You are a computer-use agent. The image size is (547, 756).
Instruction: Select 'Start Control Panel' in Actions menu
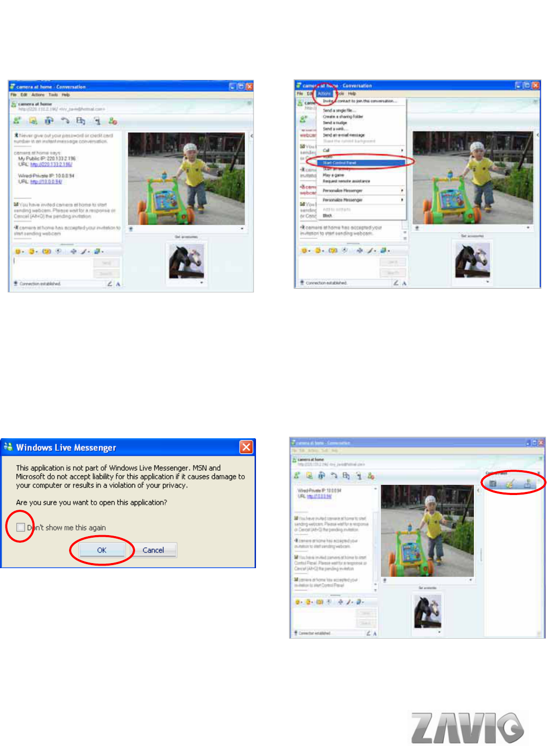pos(361,163)
